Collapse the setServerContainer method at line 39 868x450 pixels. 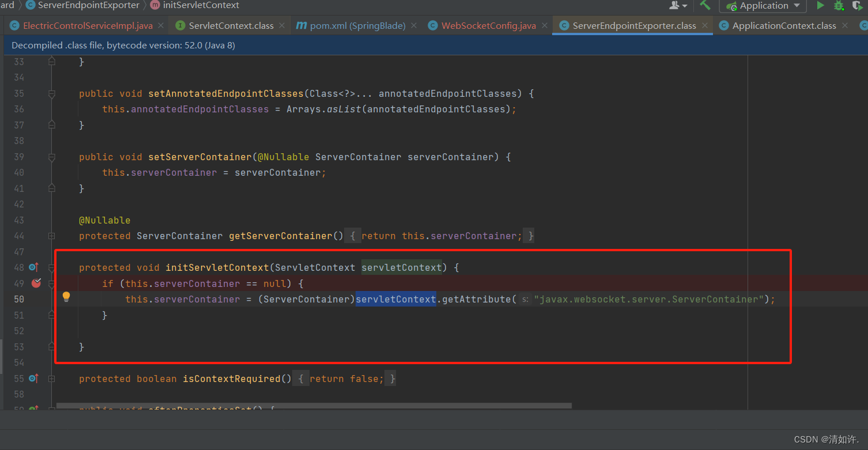(52, 157)
